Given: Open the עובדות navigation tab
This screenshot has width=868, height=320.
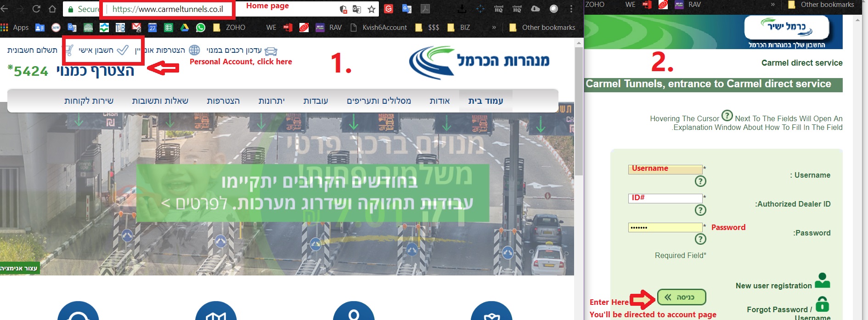Looking at the screenshot, I should click(316, 101).
